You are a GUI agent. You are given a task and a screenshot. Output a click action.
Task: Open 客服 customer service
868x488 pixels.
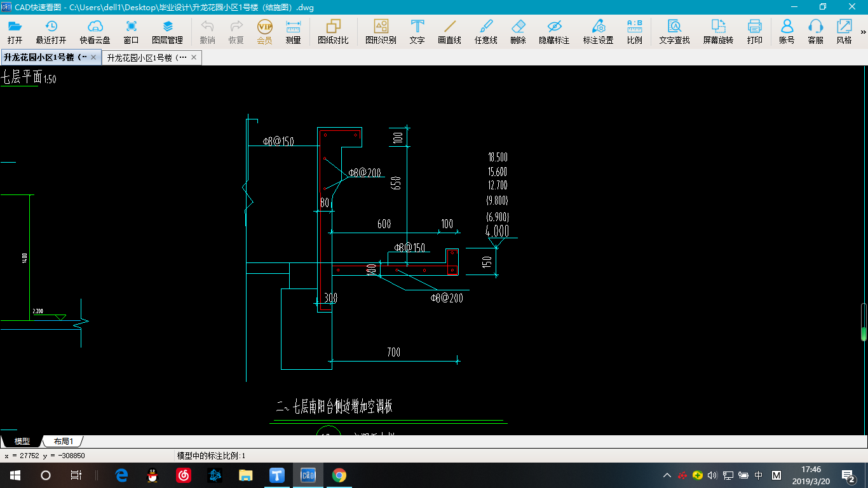pyautogui.click(x=816, y=32)
